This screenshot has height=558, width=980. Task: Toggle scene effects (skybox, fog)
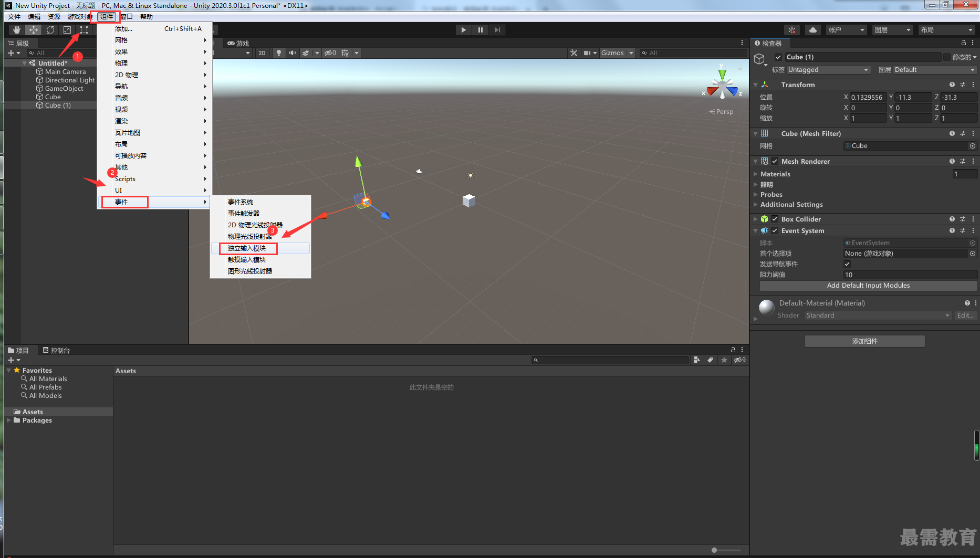tap(306, 53)
